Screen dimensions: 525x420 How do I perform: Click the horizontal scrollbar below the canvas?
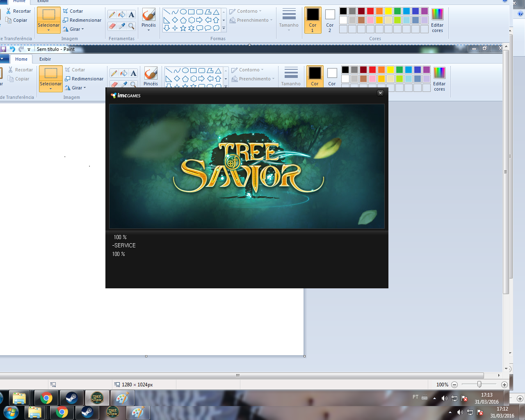[x=238, y=375]
